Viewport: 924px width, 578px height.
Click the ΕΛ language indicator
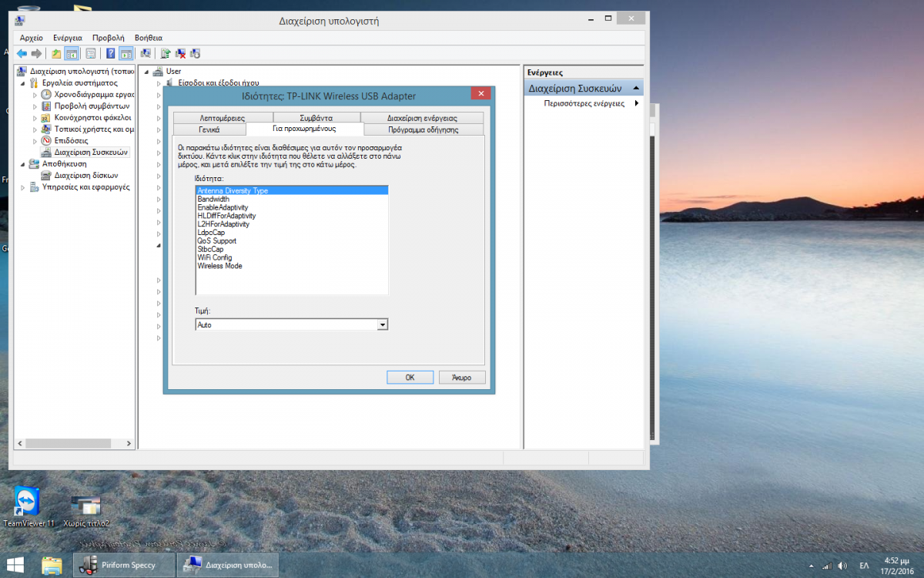click(x=864, y=566)
